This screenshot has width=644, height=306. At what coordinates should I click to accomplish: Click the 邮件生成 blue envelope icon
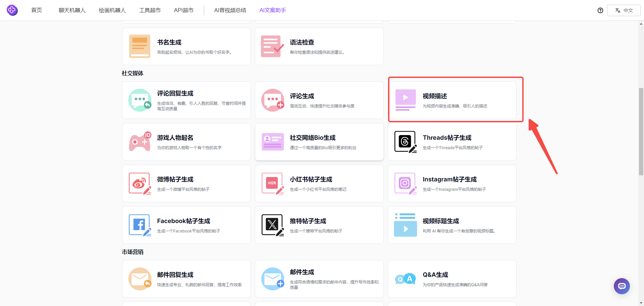(x=273, y=279)
